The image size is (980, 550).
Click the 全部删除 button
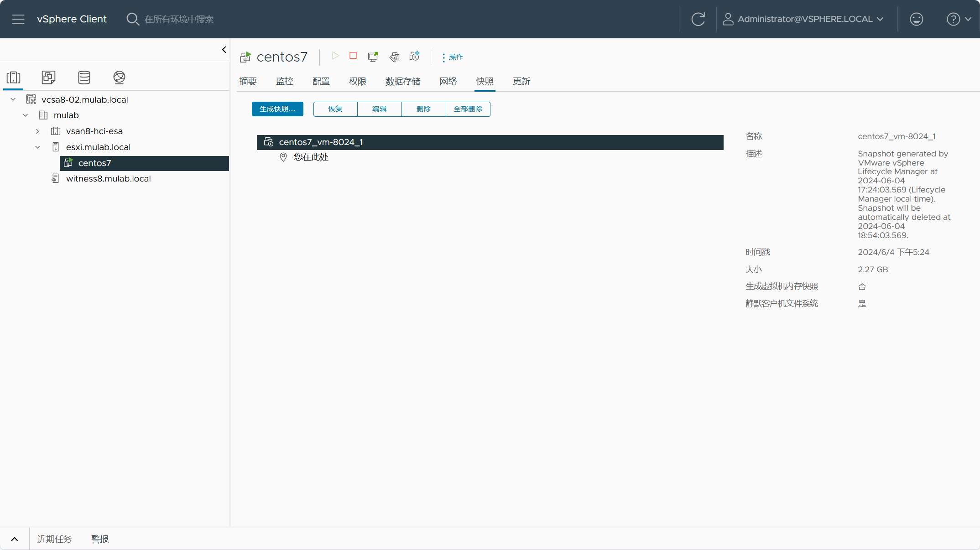pyautogui.click(x=468, y=109)
